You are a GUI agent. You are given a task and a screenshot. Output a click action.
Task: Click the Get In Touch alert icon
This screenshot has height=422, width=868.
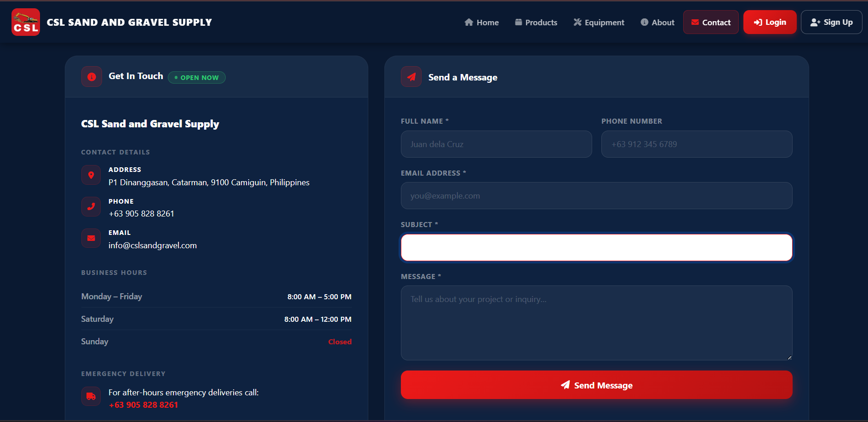(x=91, y=76)
